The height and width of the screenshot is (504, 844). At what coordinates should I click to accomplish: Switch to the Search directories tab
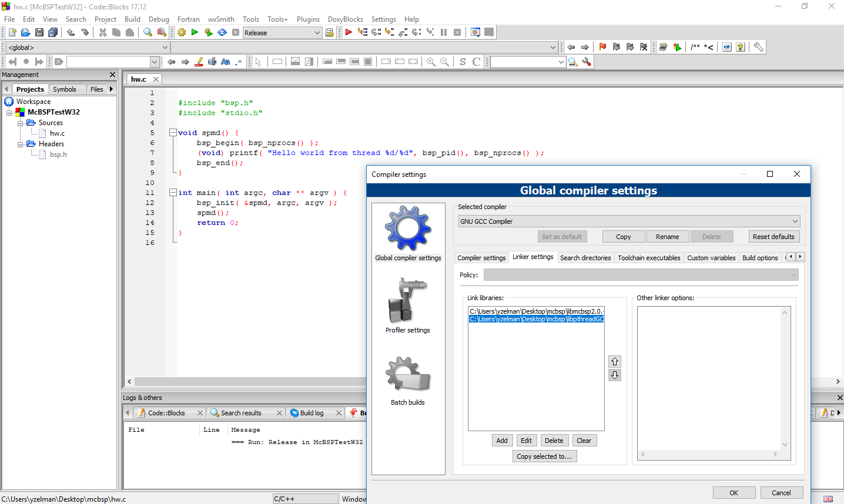pos(585,258)
